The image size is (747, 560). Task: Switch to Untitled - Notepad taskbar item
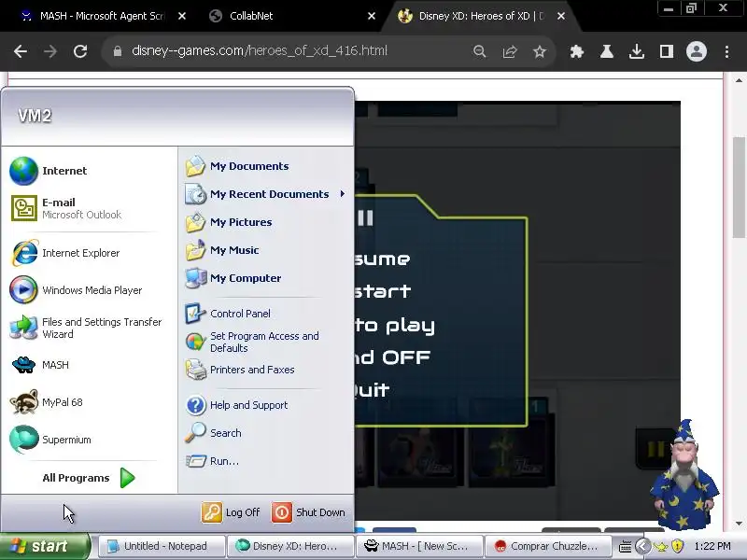click(x=161, y=546)
